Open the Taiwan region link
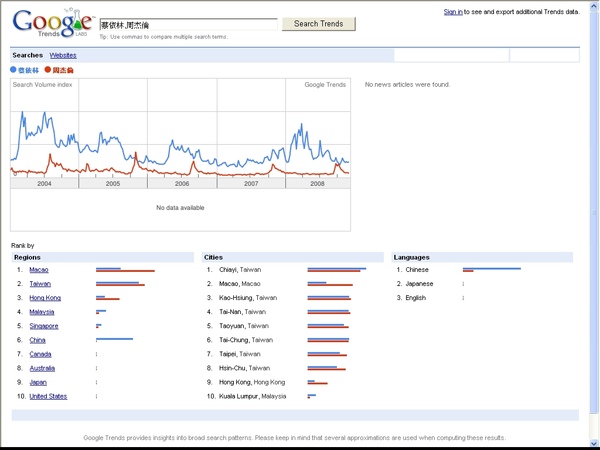Image resolution: width=600 pixels, height=450 pixels. click(x=40, y=284)
